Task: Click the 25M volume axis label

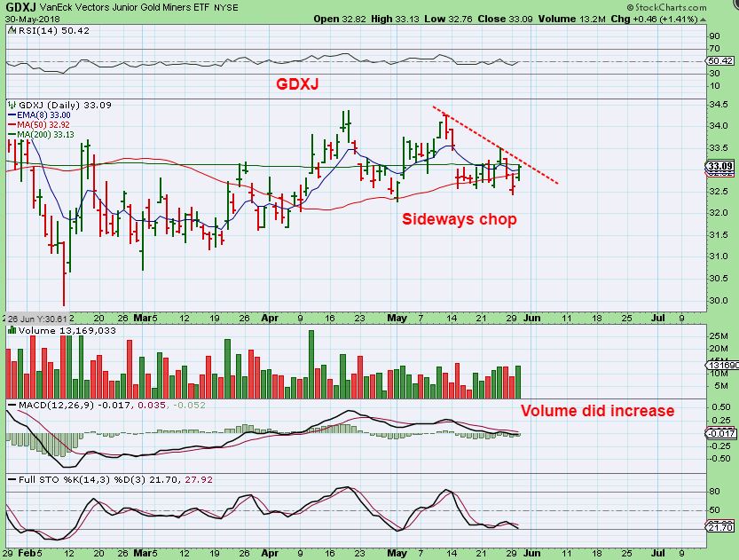Action: tap(719, 336)
